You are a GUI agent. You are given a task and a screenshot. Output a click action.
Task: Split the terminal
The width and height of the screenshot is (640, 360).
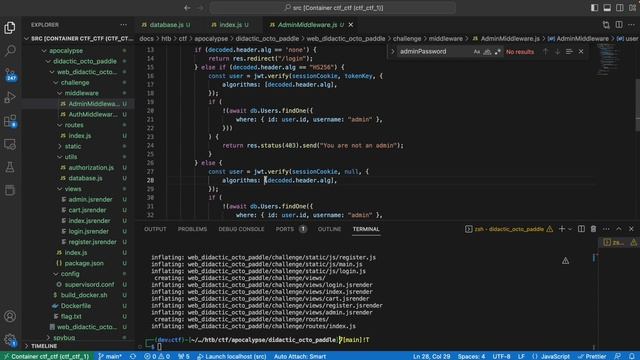click(581, 229)
